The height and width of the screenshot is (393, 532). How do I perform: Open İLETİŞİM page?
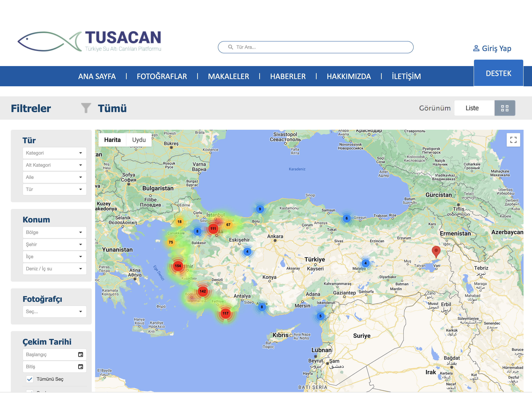[406, 76]
